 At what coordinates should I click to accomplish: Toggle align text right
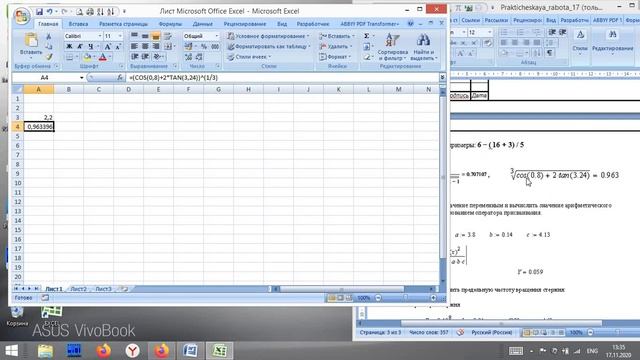pyautogui.click(x=156, y=47)
